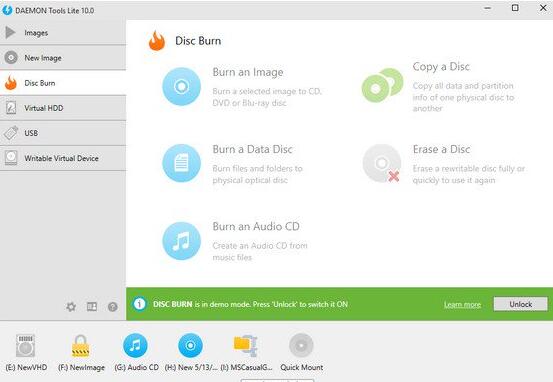Select the (I:) MSCasualG drive icon
The height and width of the screenshot is (382, 553).
(246, 346)
